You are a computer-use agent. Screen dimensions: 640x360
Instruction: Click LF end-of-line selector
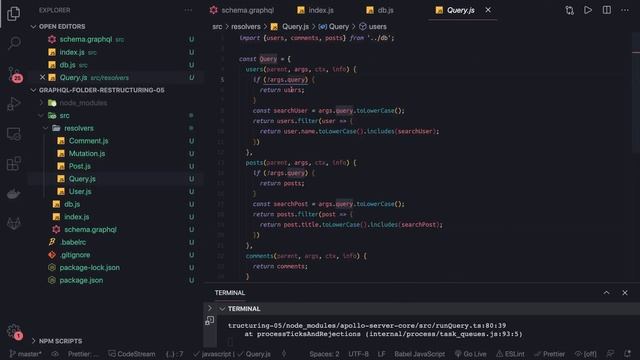tap(381, 354)
